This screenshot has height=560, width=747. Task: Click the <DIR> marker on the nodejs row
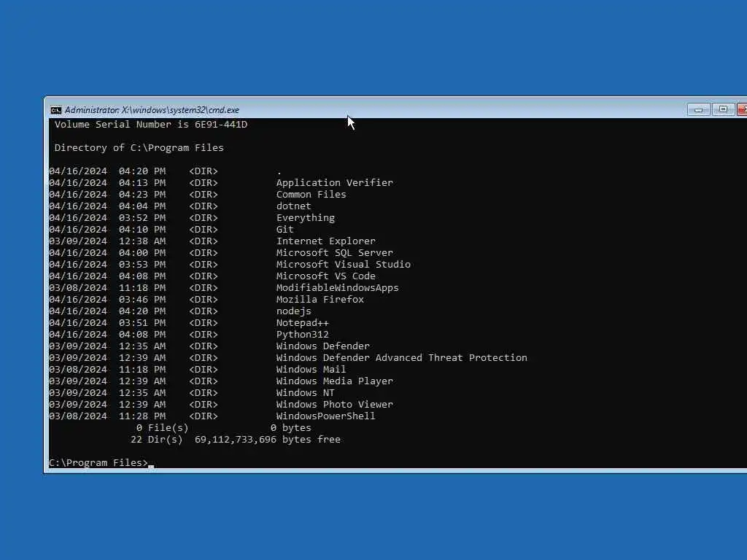point(204,311)
